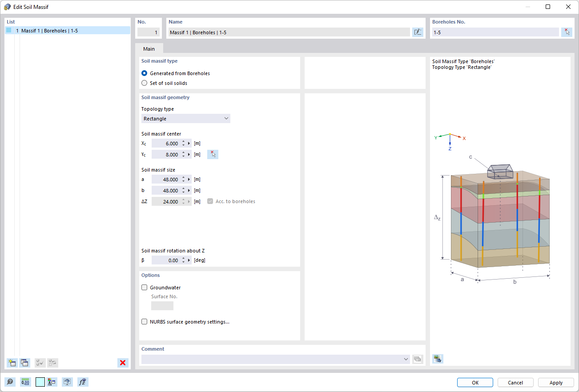579x392 pixels.
Task: Click the select-all checkmarks icon in List
Action: 40,363
